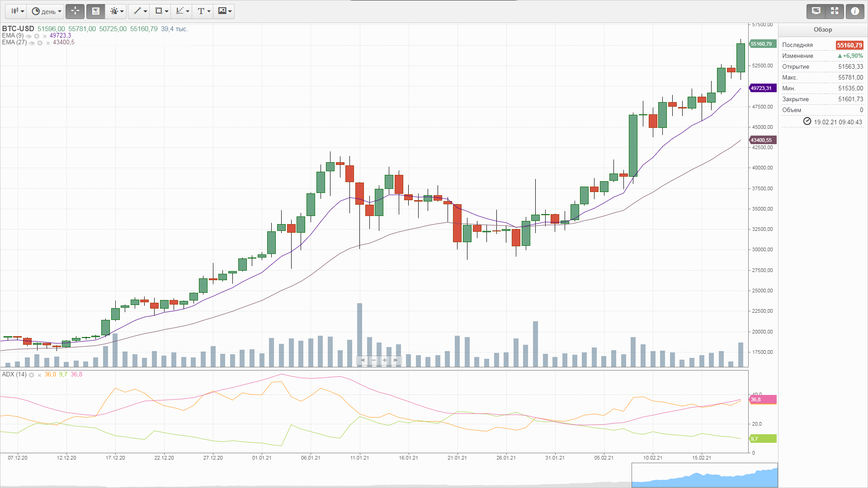Open the text annotation tool dropdown
868x488 pixels.
(x=204, y=11)
